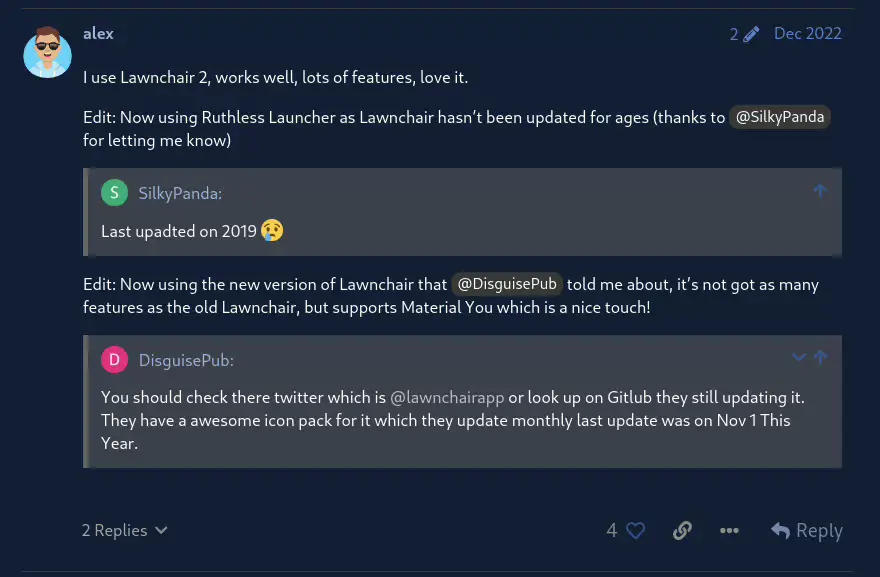Click the Dec 2022 post date
This screenshot has width=880, height=577.
(x=807, y=33)
